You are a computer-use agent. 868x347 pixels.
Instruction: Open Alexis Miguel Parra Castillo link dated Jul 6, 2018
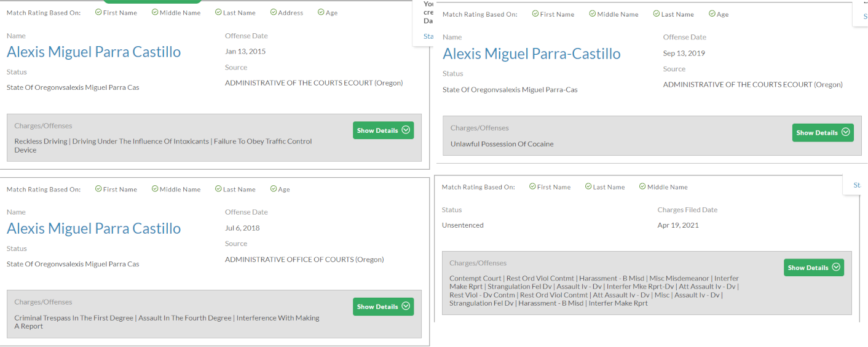[x=93, y=228]
